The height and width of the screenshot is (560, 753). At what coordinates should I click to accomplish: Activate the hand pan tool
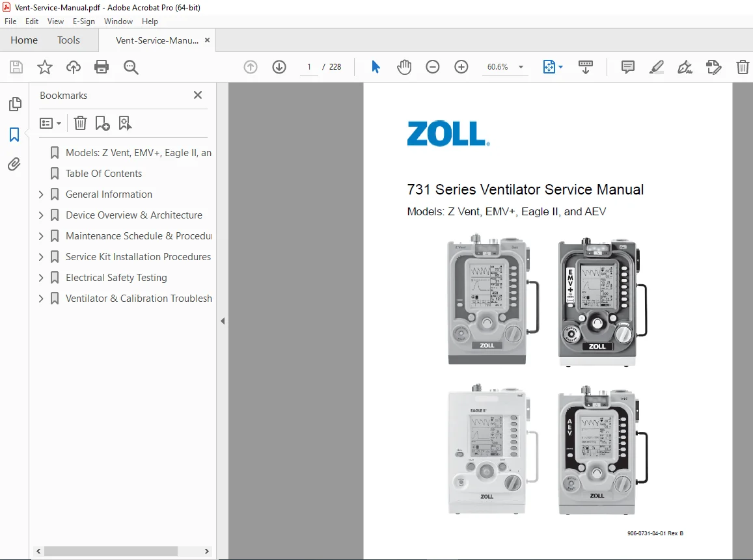(x=404, y=67)
